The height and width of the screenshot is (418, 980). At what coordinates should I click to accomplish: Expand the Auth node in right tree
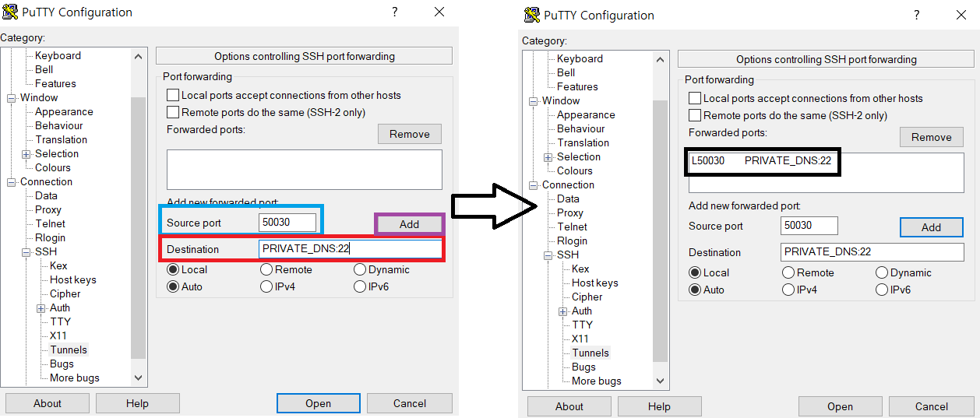tap(563, 311)
